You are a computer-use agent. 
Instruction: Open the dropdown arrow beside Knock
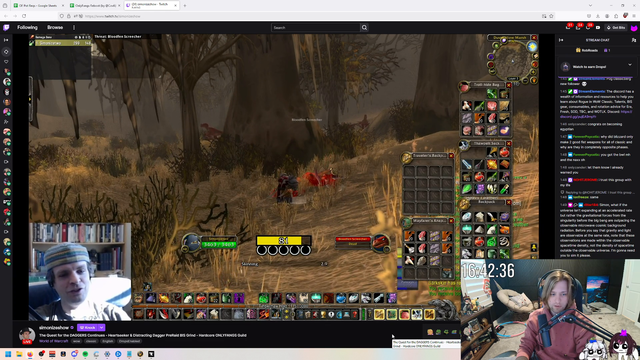click(102, 327)
